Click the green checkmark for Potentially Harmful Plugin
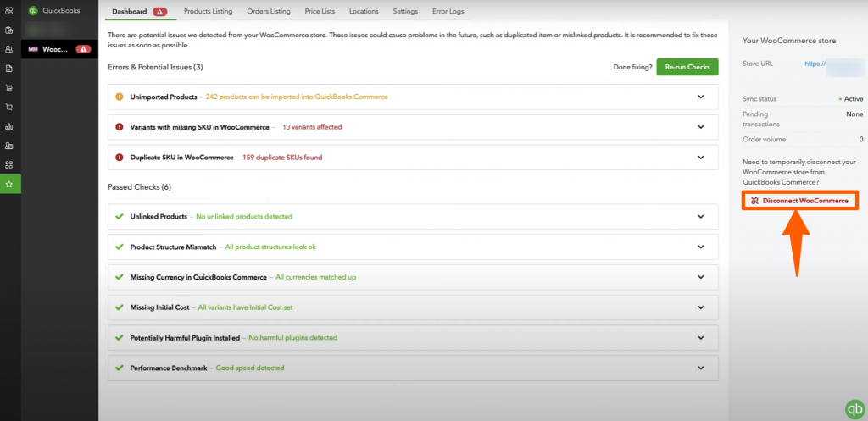 pos(119,337)
